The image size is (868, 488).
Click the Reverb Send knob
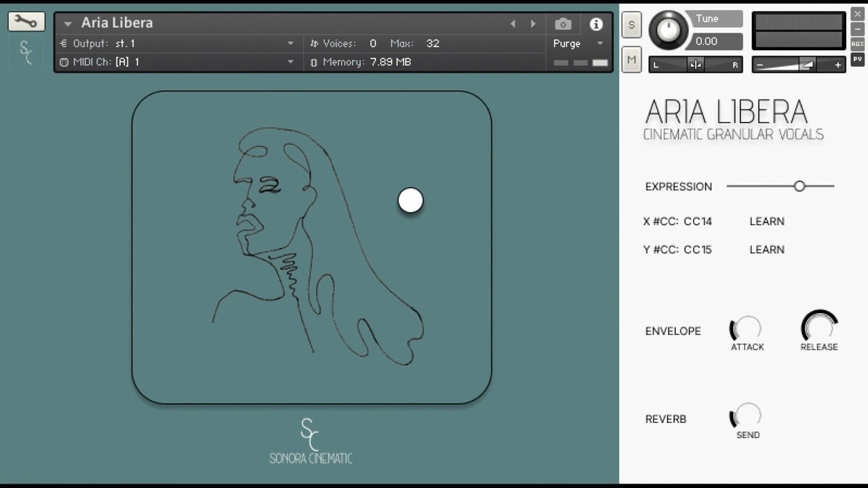click(x=746, y=416)
